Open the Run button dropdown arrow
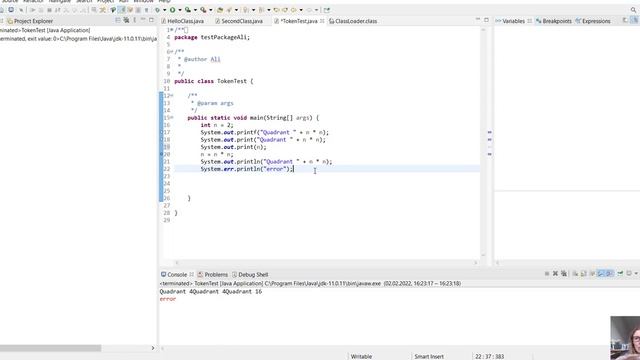Screen dimensions: 640x360 [x=180, y=10]
